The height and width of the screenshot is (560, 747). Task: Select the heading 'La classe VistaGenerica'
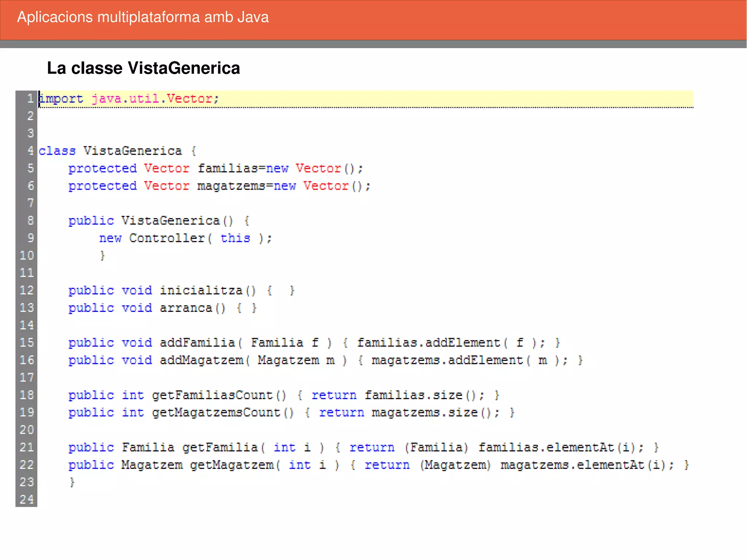click(x=143, y=68)
